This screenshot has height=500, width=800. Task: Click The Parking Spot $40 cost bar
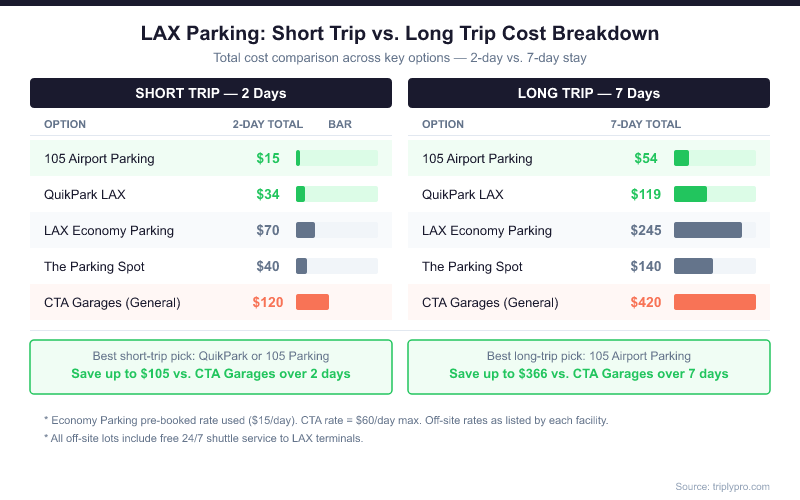pos(302,266)
